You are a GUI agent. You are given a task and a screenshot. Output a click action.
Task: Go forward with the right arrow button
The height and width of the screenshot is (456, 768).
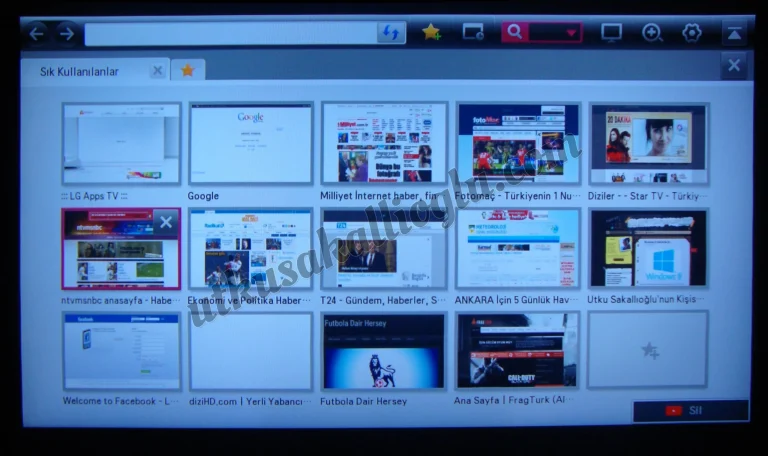point(67,34)
